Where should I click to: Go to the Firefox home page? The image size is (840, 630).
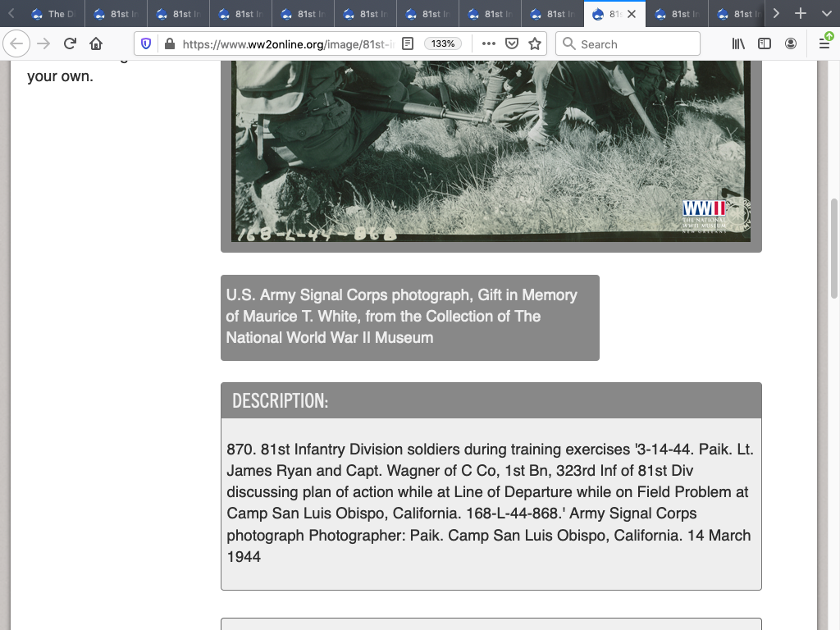[96, 43]
